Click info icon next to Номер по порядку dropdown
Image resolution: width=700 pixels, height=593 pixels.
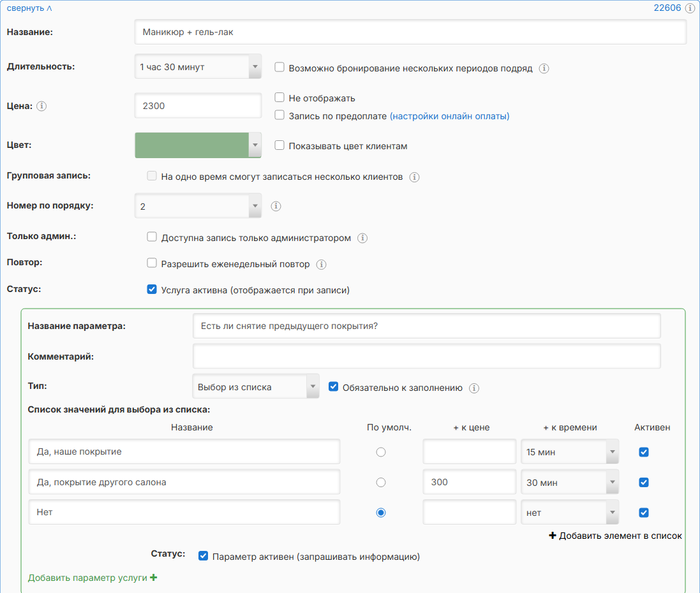coord(276,206)
